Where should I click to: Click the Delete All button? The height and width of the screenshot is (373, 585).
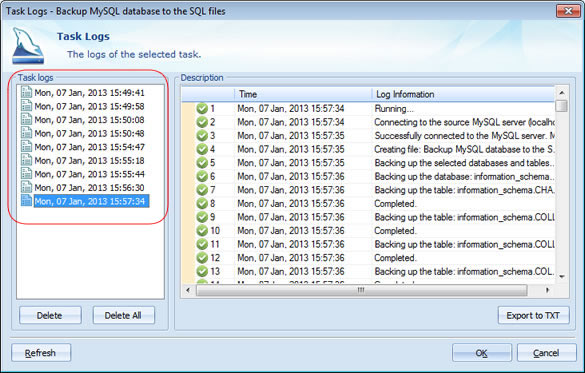pyautogui.click(x=123, y=316)
